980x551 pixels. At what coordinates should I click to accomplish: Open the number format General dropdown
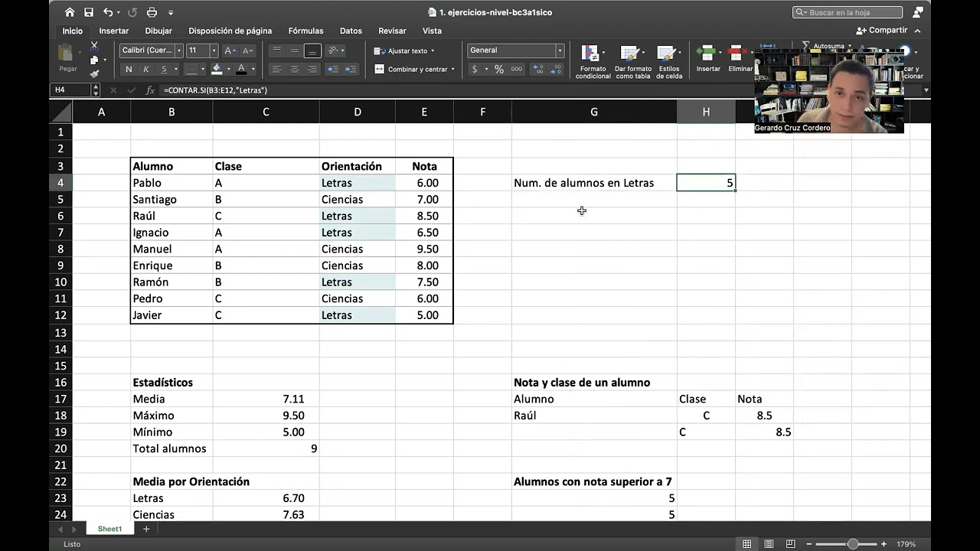pos(560,51)
